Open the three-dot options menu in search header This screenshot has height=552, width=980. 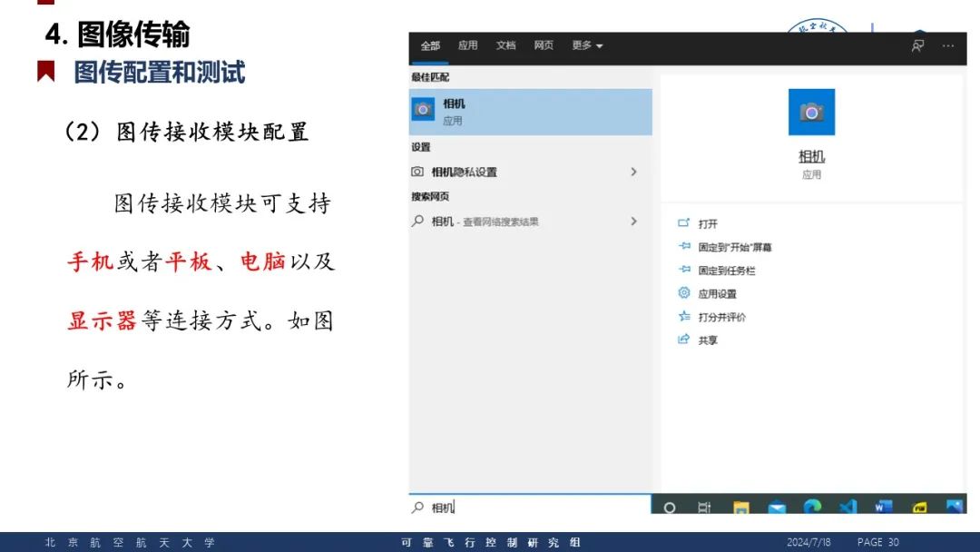point(948,45)
